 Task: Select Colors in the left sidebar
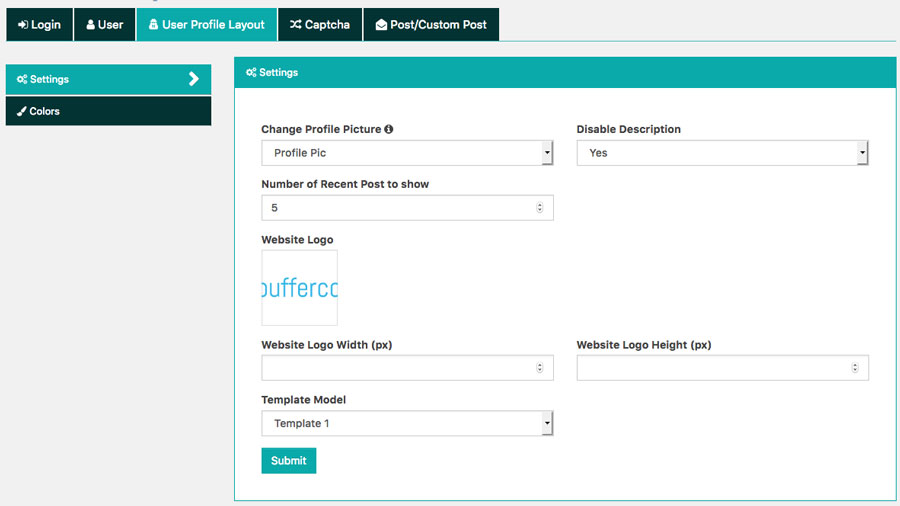(x=108, y=111)
